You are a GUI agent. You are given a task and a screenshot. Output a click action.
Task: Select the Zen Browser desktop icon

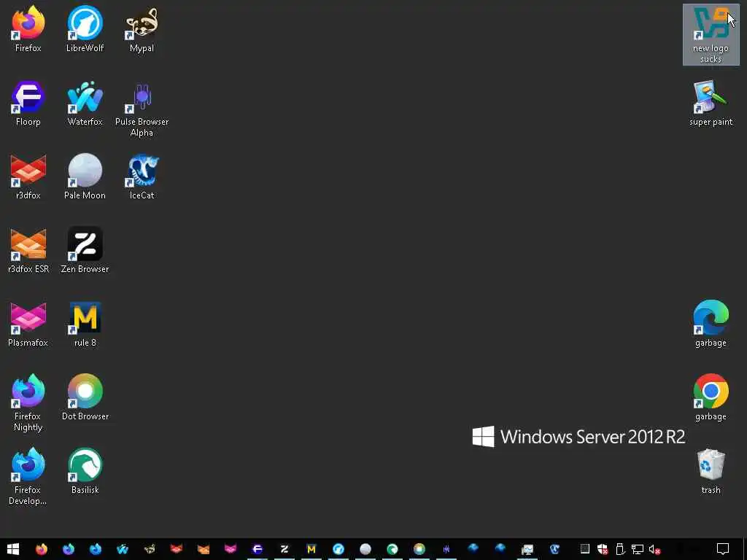pos(85,250)
